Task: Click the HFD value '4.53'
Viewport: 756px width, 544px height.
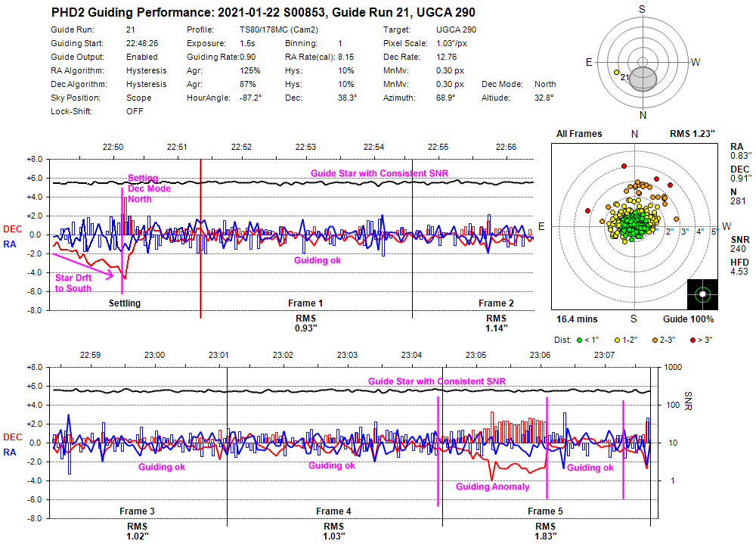Action: pyautogui.click(x=739, y=272)
